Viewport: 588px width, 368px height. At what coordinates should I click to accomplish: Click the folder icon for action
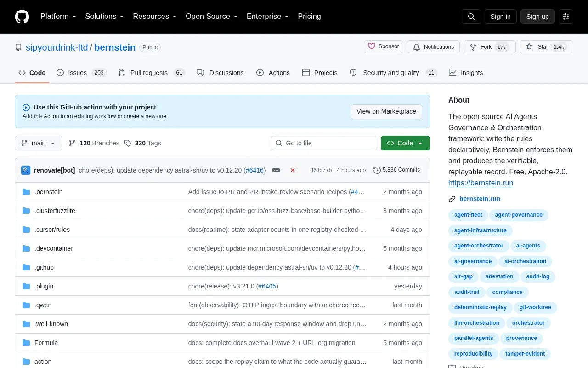click(x=26, y=362)
